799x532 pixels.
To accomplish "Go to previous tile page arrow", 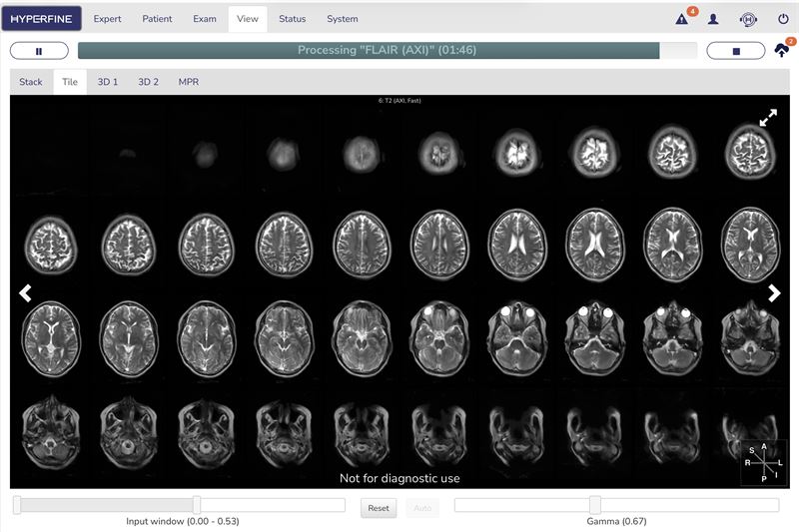I will (25, 292).
